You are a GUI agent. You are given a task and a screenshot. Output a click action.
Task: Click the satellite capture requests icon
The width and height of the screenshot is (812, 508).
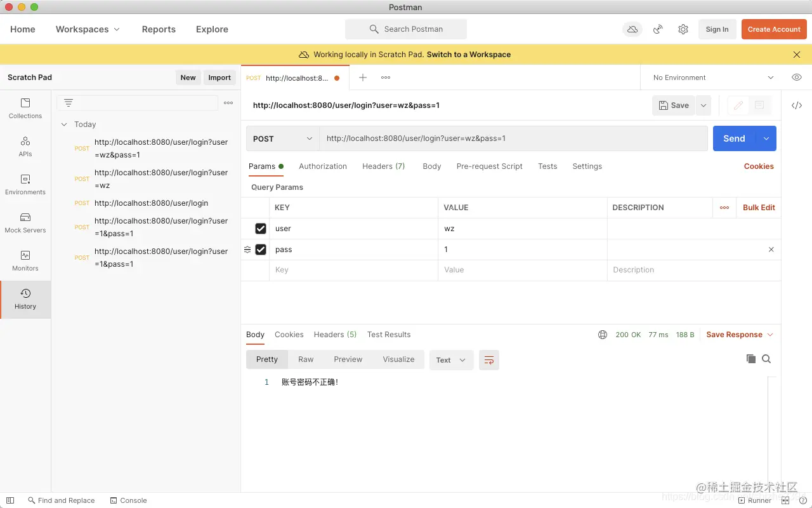(658, 29)
